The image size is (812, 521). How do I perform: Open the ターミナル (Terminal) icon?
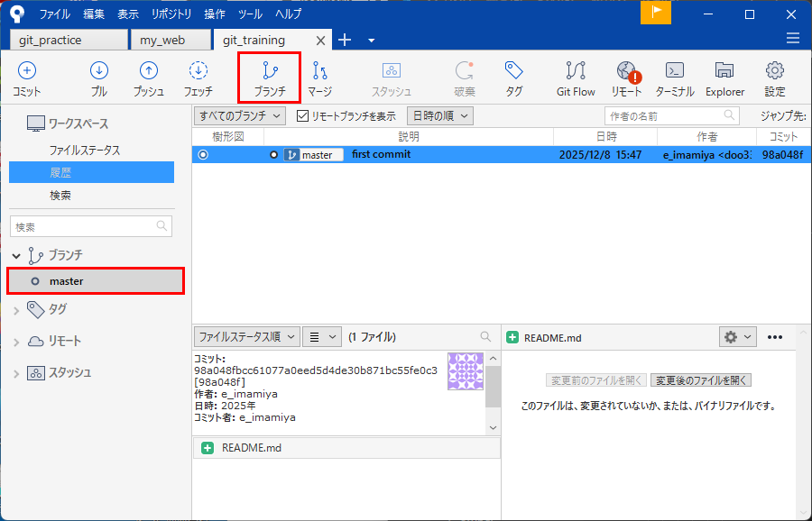click(x=674, y=78)
